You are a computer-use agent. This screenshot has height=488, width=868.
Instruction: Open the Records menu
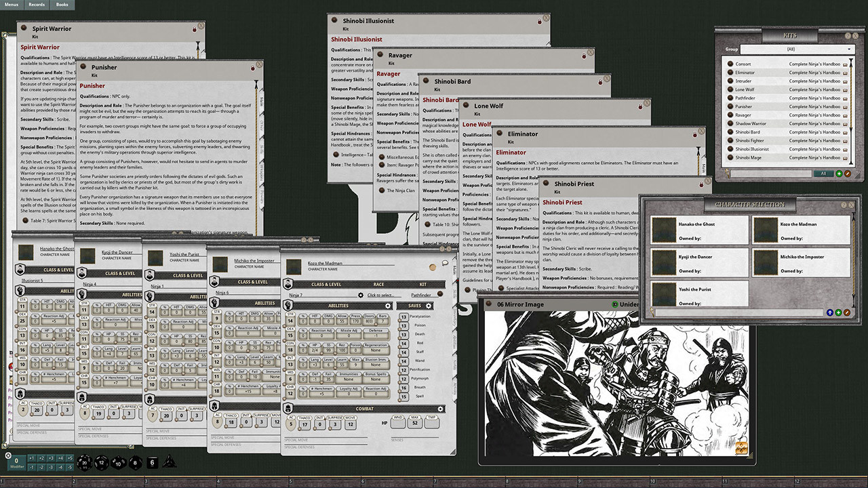coord(37,3)
